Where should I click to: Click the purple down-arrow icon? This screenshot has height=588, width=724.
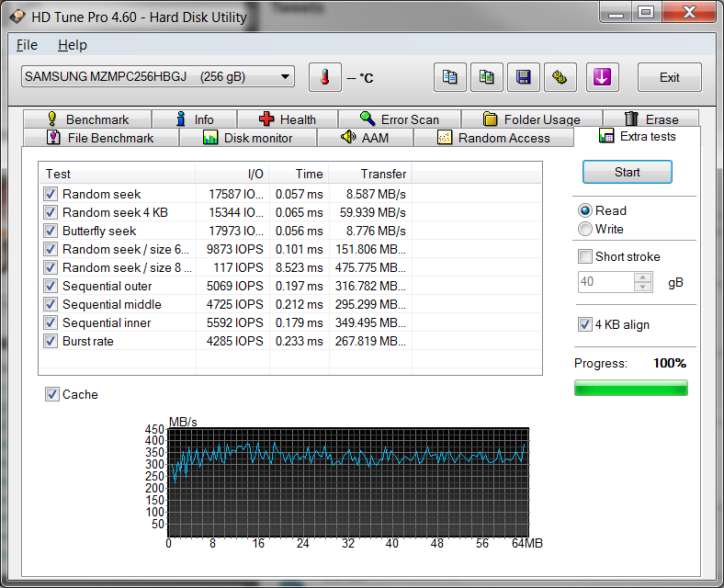pos(602,77)
